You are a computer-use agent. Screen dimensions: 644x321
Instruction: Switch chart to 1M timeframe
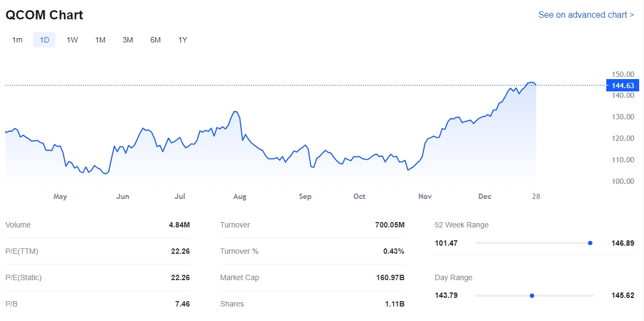tap(100, 40)
